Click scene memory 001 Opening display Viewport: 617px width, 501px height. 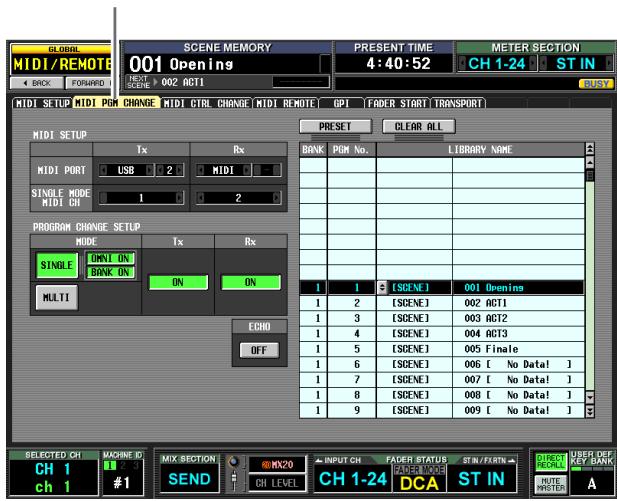point(227,64)
